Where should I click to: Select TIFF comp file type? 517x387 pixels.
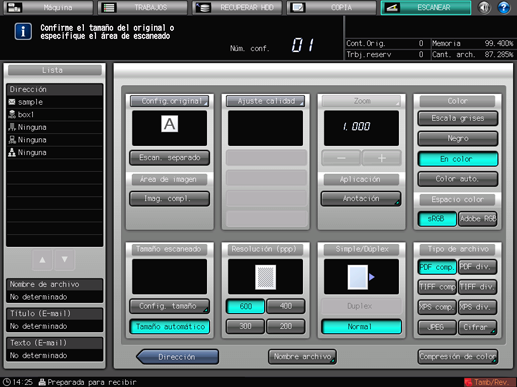click(437, 287)
